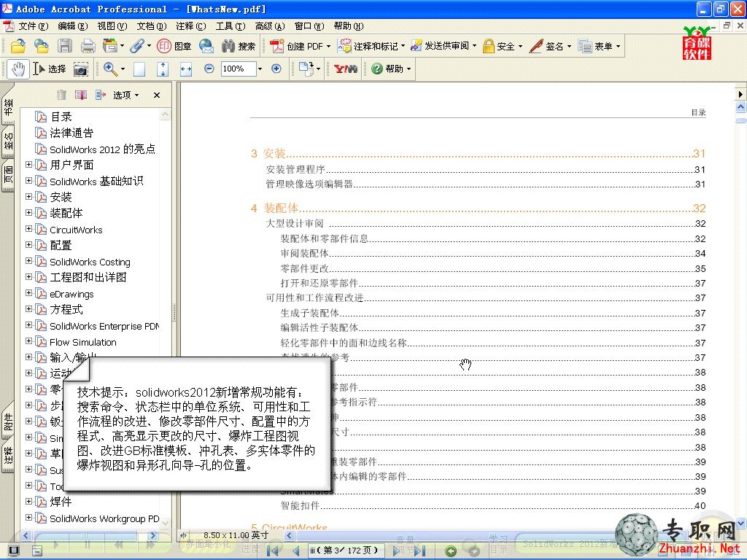
Task: Switch to the 签名 side tab
Action: [x=8, y=142]
